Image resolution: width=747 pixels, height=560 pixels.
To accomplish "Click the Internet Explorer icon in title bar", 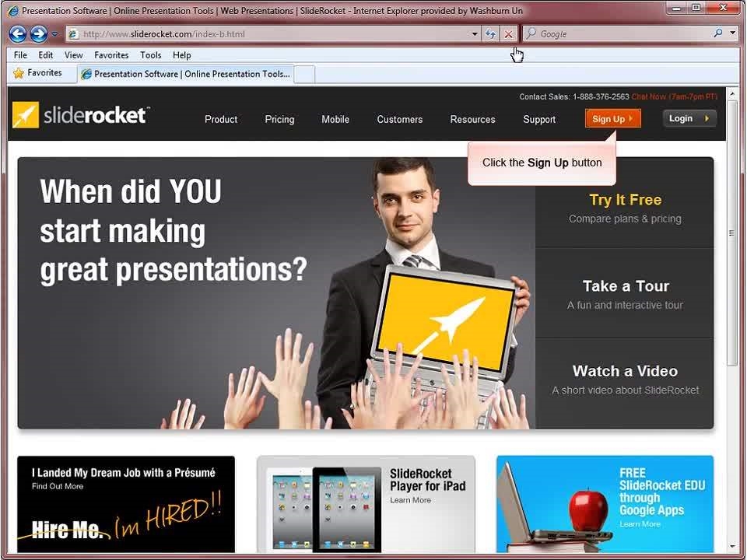I will pyautogui.click(x=13, y=10).
